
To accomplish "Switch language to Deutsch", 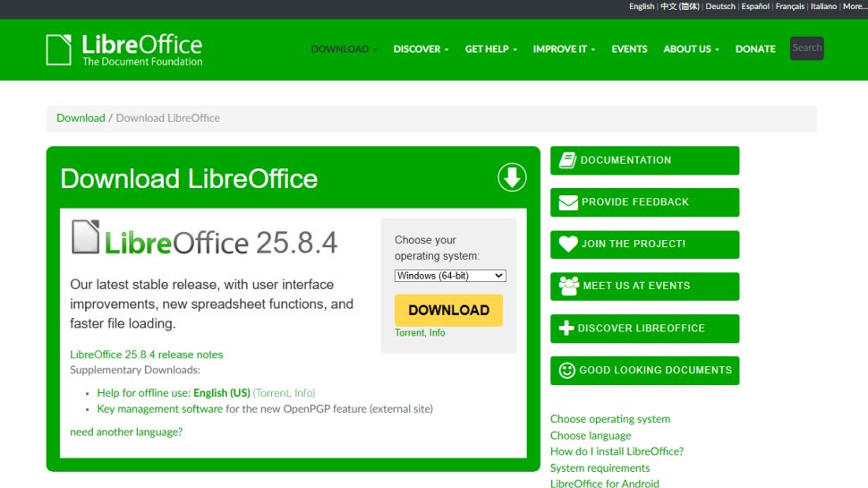I will click(x=720, y=6).
